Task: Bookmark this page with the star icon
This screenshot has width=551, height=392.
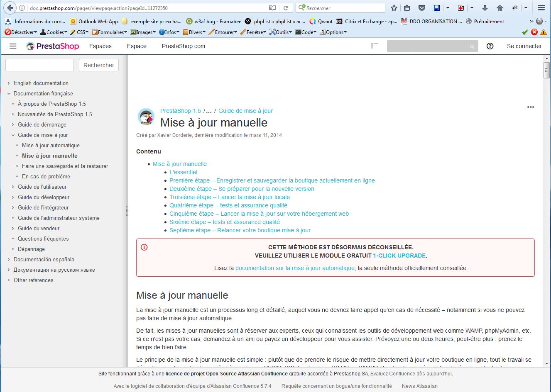Action: click(x=394, y=8)
